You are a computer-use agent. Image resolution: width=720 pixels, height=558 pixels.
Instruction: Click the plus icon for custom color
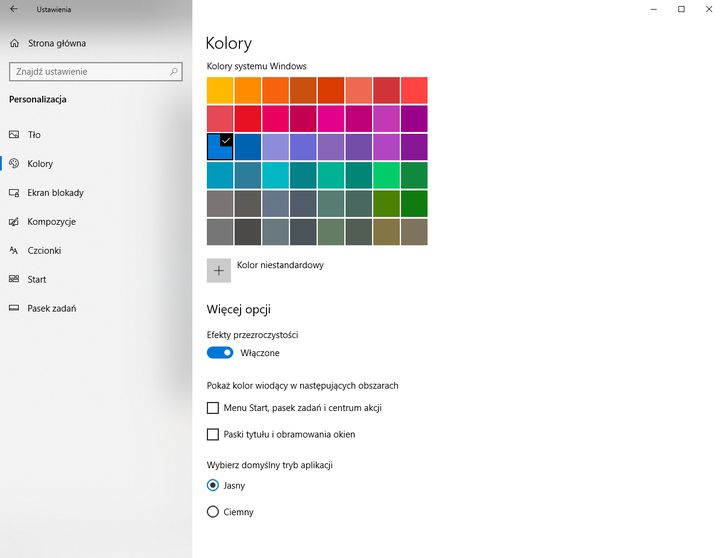(x=219, y=270)
